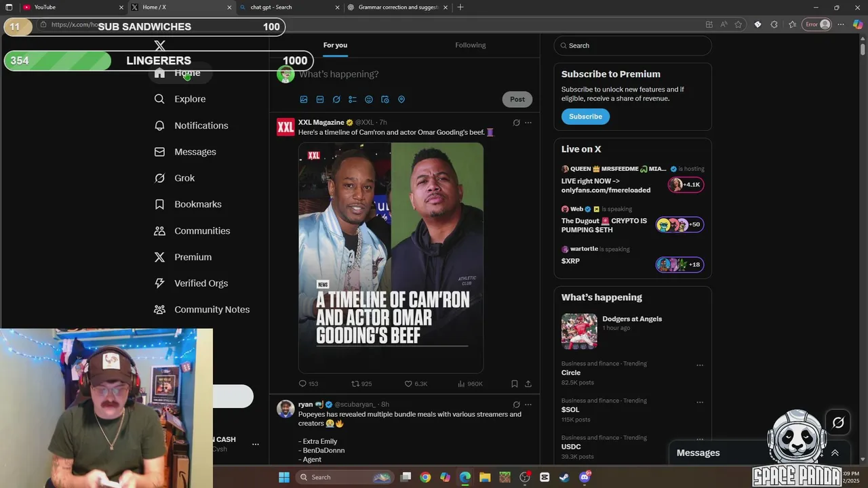
Task: Open Bookmarks in the sidebar
Action: (188, 204)
